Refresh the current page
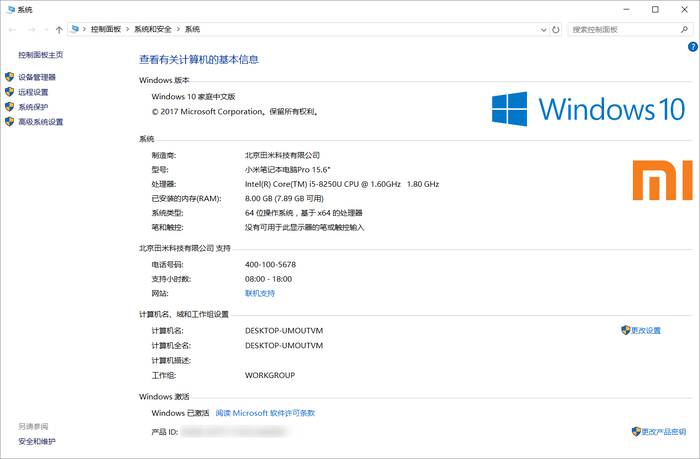The width and height of the screenshot is (700, 459). 555,30
